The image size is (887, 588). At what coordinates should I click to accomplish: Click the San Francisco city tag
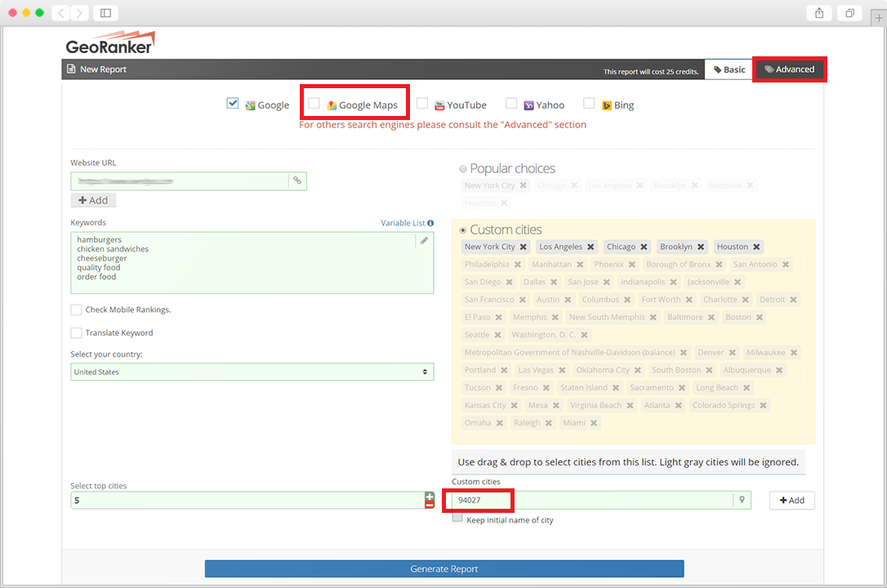click(495, 300)
